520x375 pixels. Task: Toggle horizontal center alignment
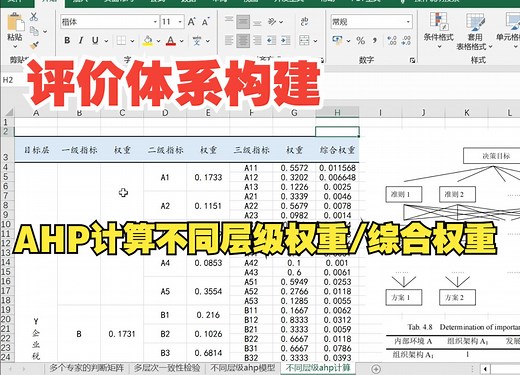tap(243, 41)
